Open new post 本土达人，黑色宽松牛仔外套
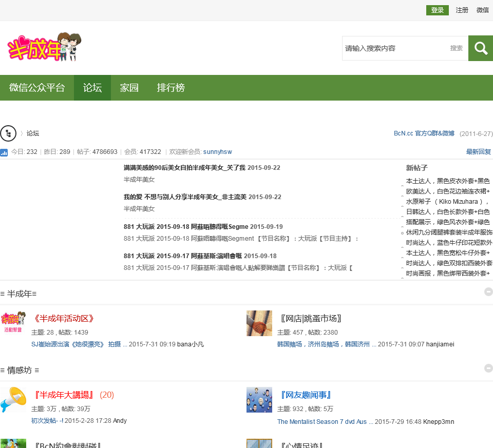 click(x=448, y=253)
